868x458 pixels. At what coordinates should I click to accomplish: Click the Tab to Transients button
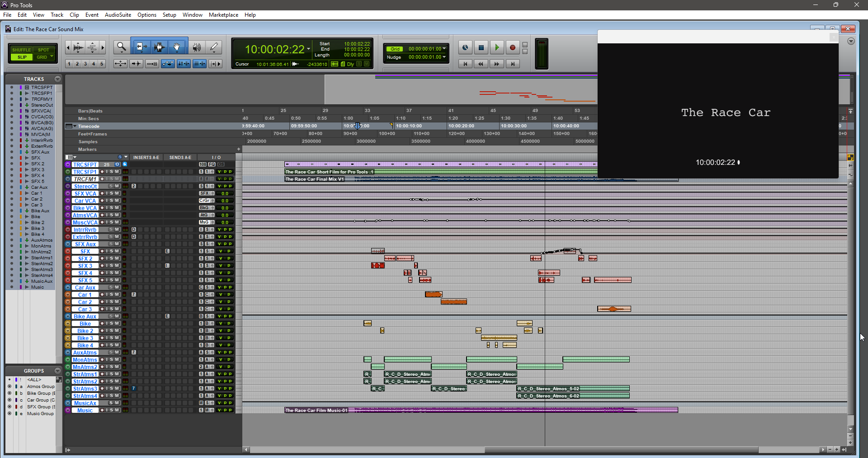pyautogui.click(x=136, y=64)
